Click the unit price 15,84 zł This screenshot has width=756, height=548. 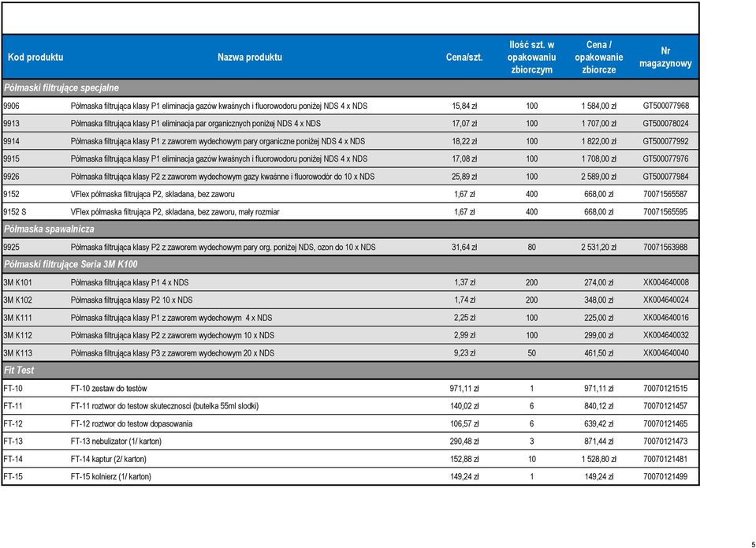click(x=464, y=106)
